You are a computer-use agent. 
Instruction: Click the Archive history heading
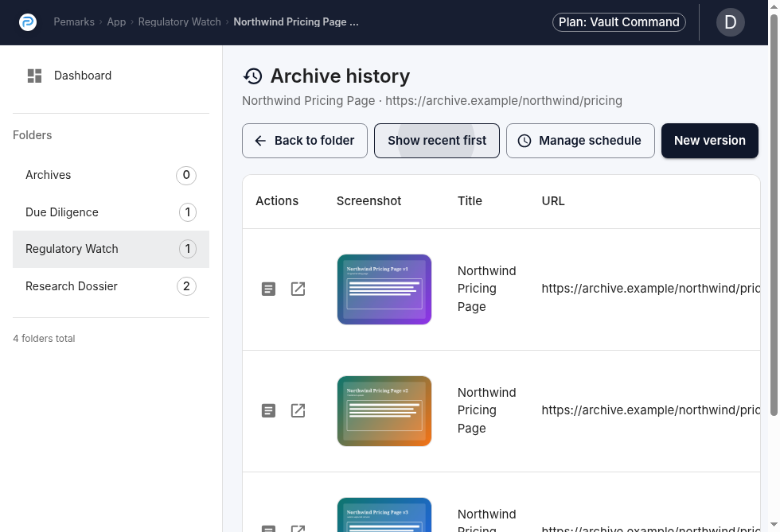click(341, 76)
